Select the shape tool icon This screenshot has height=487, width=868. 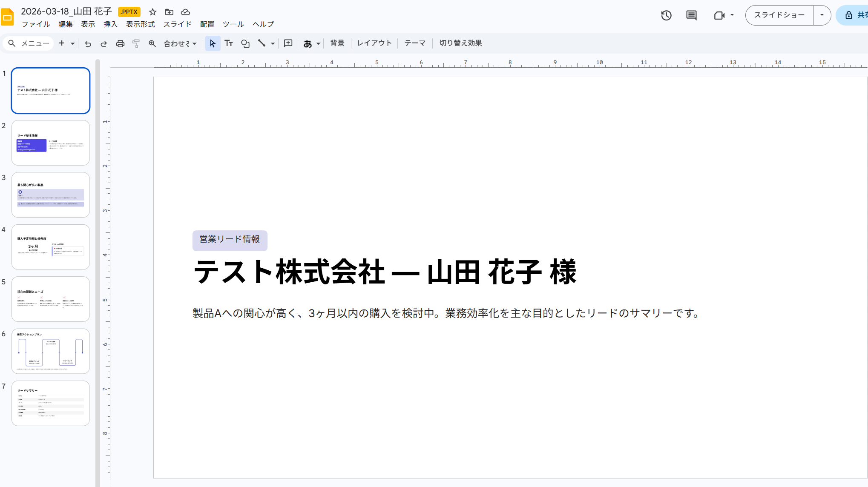tap(245, 43)
